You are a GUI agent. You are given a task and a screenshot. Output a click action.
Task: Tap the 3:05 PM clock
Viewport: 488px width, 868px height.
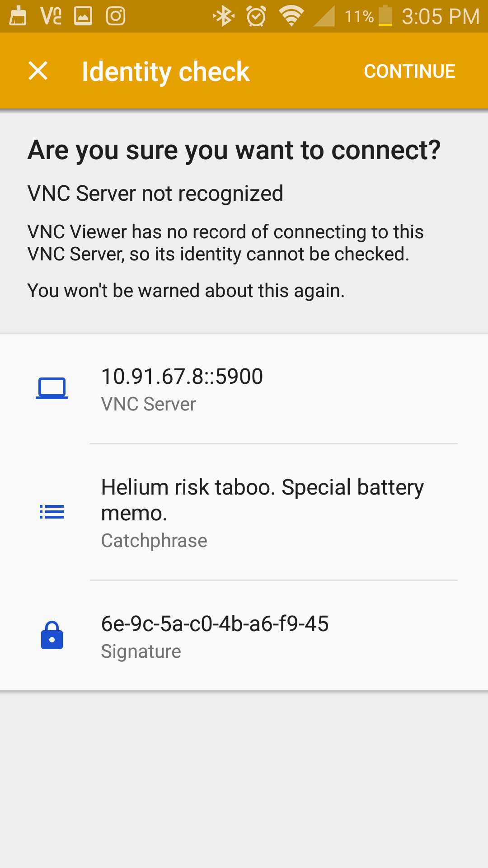[x=440, y=17]
